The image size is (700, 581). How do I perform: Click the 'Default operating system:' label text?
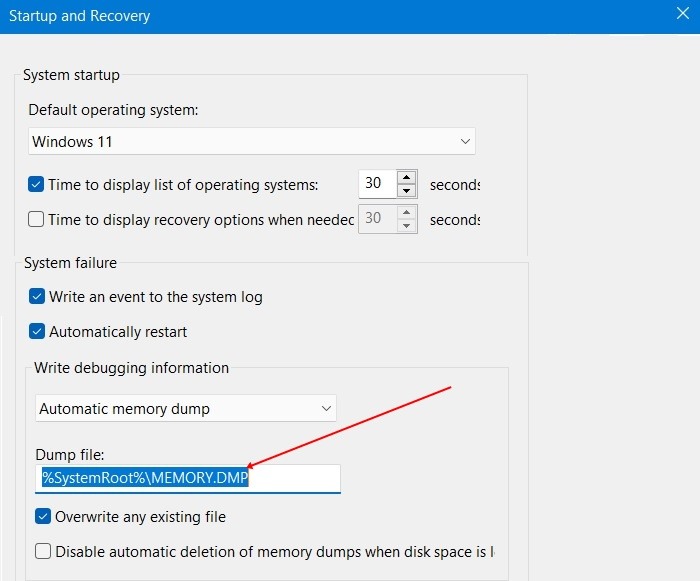(113, 110)
